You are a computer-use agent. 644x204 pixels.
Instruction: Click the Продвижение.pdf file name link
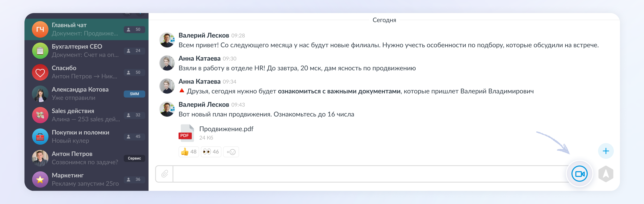tap(226, 129)
